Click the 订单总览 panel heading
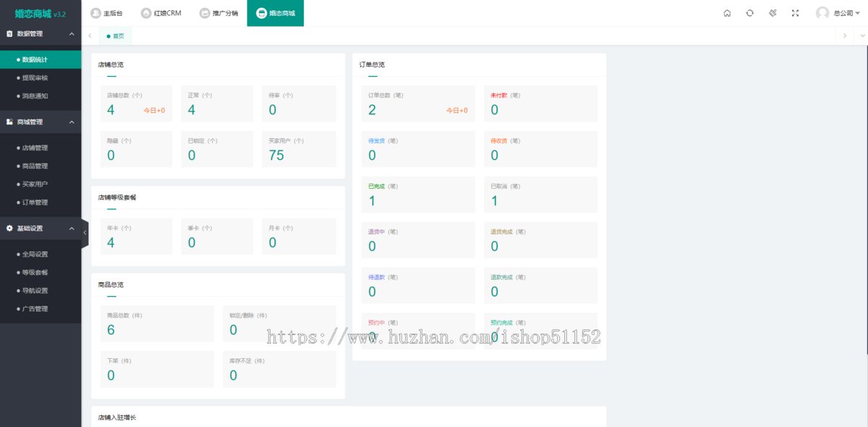Viewport: 868px width, 427px height. [x=372, y=64]
